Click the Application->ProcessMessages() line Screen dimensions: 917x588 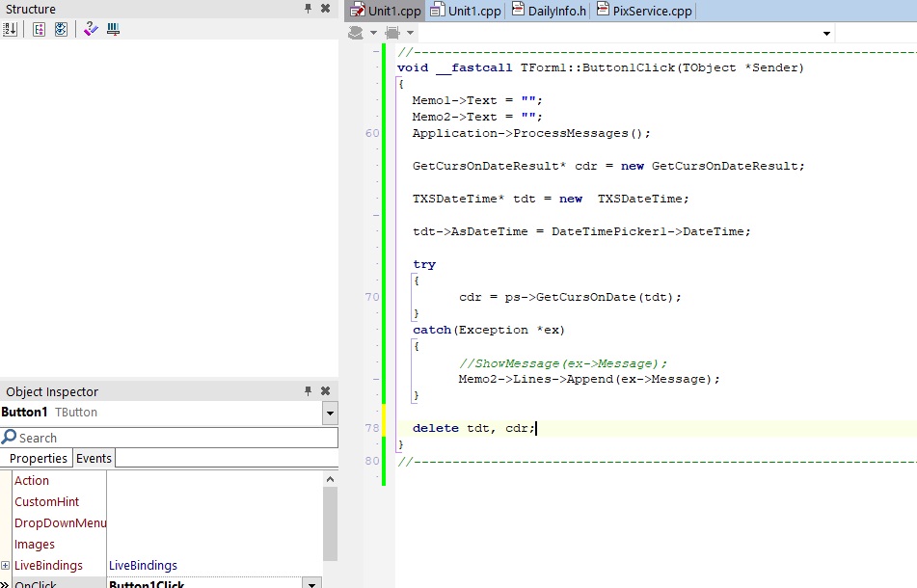click(531, 133)
